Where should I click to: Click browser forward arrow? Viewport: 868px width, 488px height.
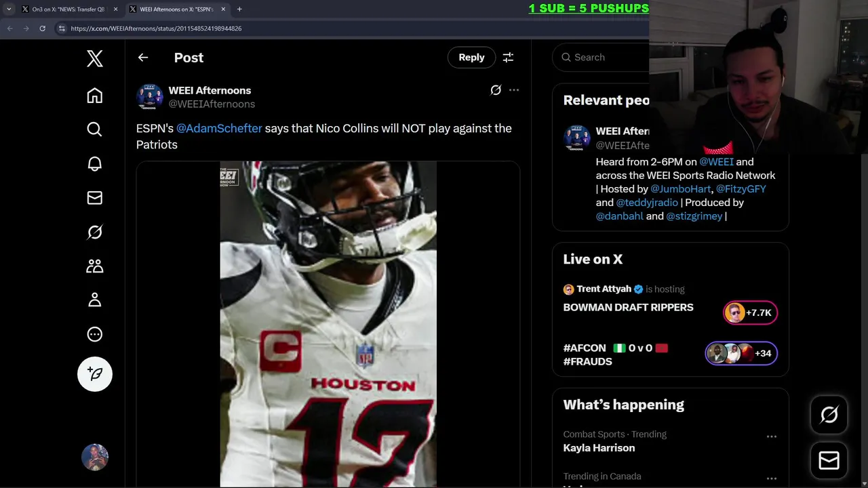[26, 28]
